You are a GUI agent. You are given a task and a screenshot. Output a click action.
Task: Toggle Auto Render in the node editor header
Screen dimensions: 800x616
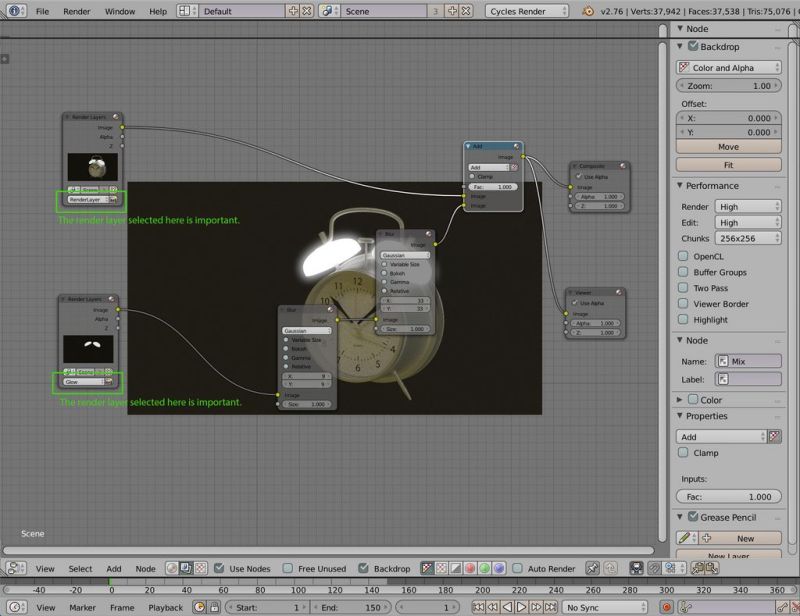coord(516,568)
